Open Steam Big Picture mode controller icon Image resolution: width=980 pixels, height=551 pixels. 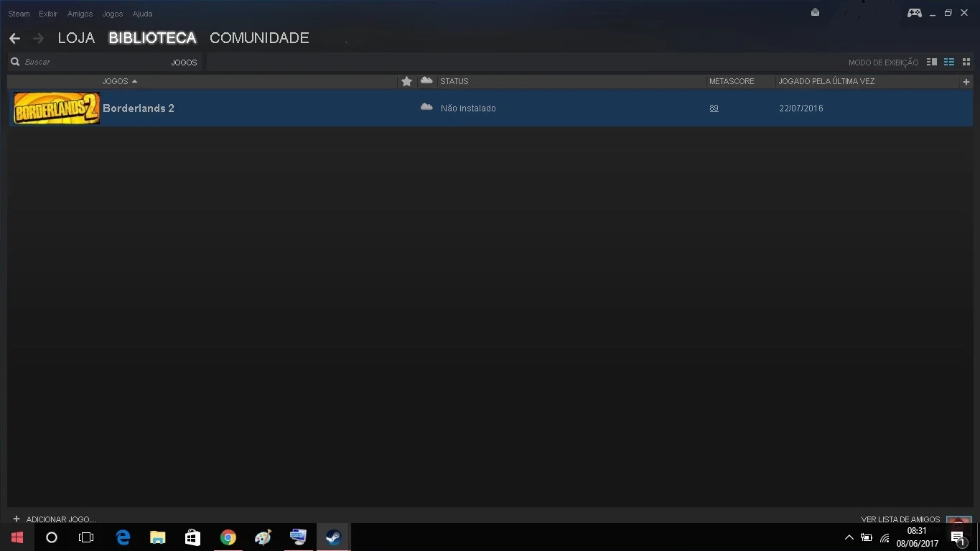914,13
